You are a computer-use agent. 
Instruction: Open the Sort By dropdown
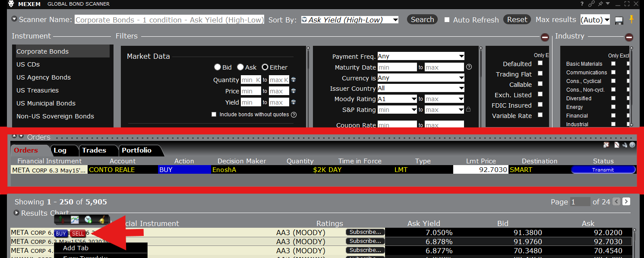click(x=350, y=20)
